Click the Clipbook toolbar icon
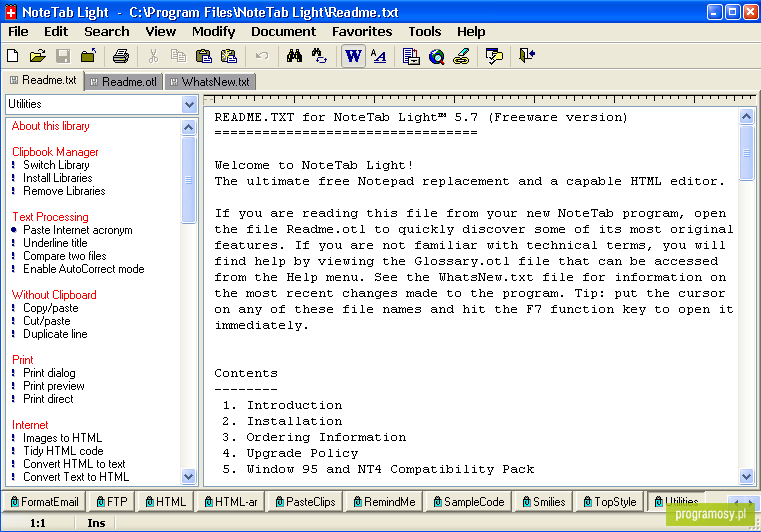The image size is (761, 532). click(x=411, y=56)
